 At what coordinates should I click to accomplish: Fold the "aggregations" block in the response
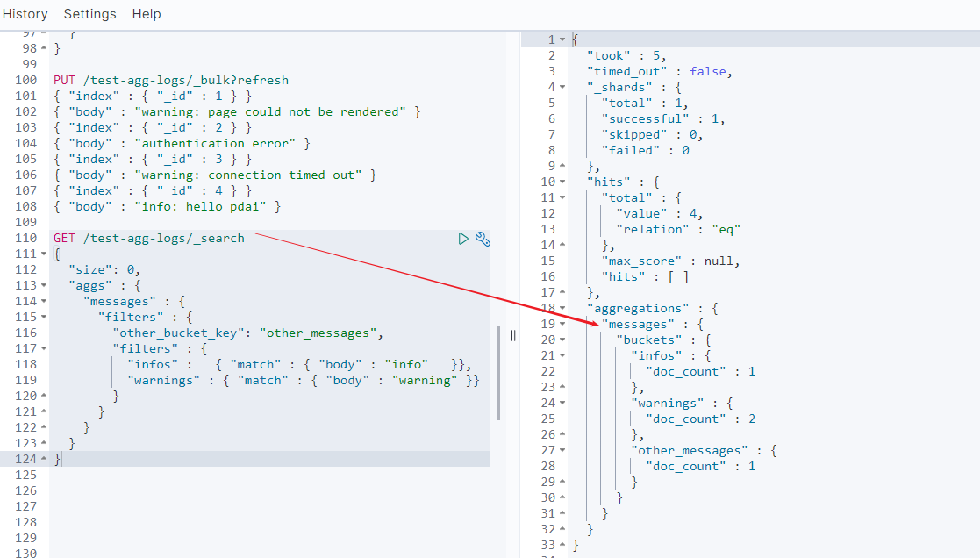[x=562, y=309]
